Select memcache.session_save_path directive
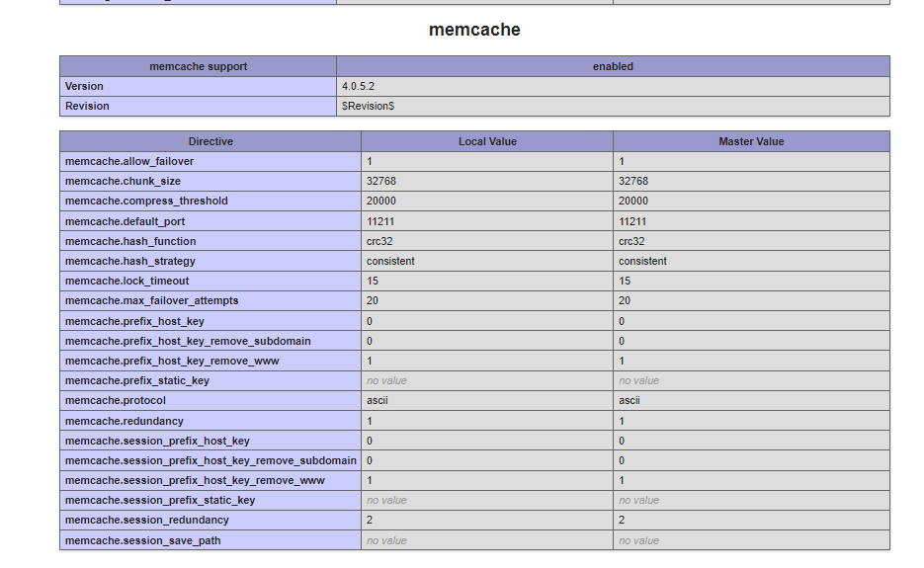The width and height of the screenshot is (924, 568). [142, 541]
